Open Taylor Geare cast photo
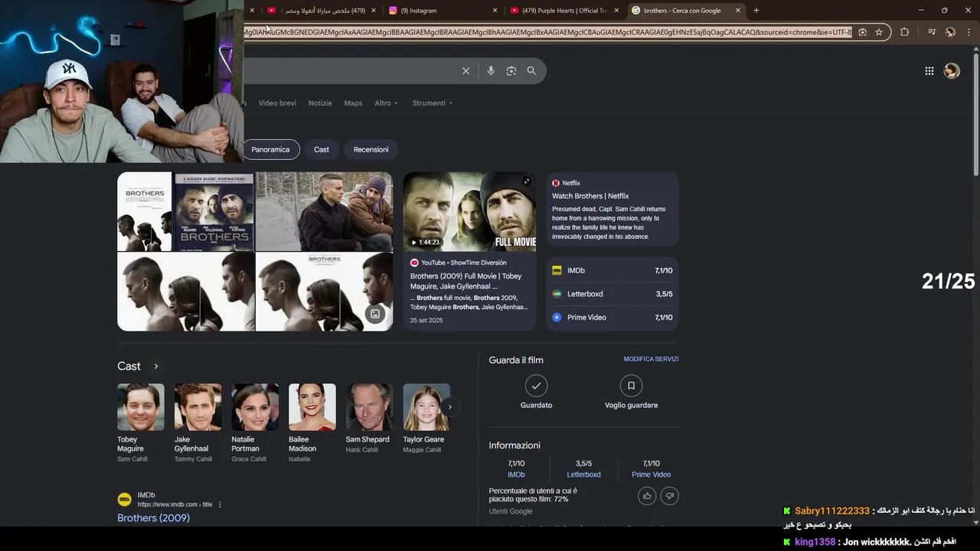The image size is (980, 551). (x=426, y=407)
